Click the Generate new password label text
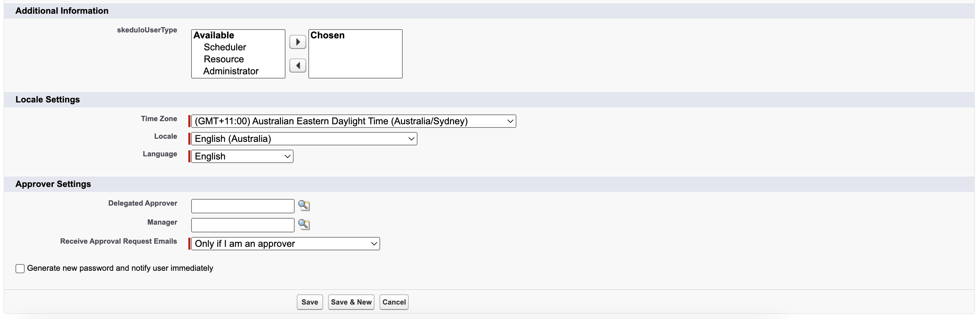The width and height of the screenshot is (980, 319). (120, 268)
